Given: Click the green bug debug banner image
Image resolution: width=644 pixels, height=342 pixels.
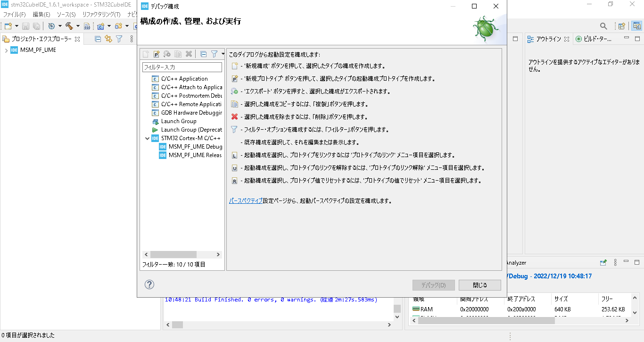Looking at the screenshot, I should [486, 29].
